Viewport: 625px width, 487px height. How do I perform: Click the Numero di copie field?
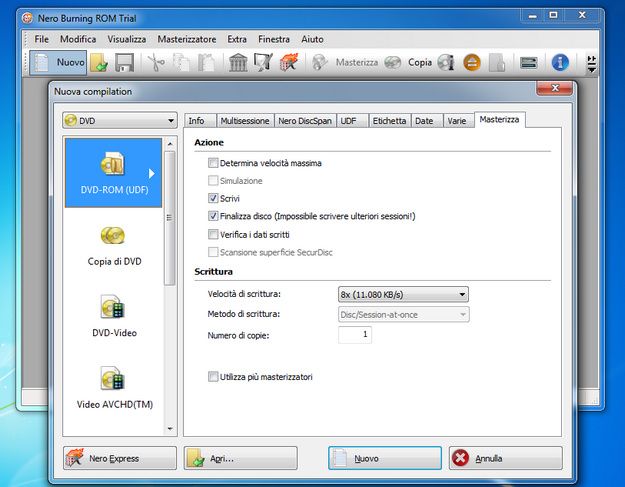(355, 334)
